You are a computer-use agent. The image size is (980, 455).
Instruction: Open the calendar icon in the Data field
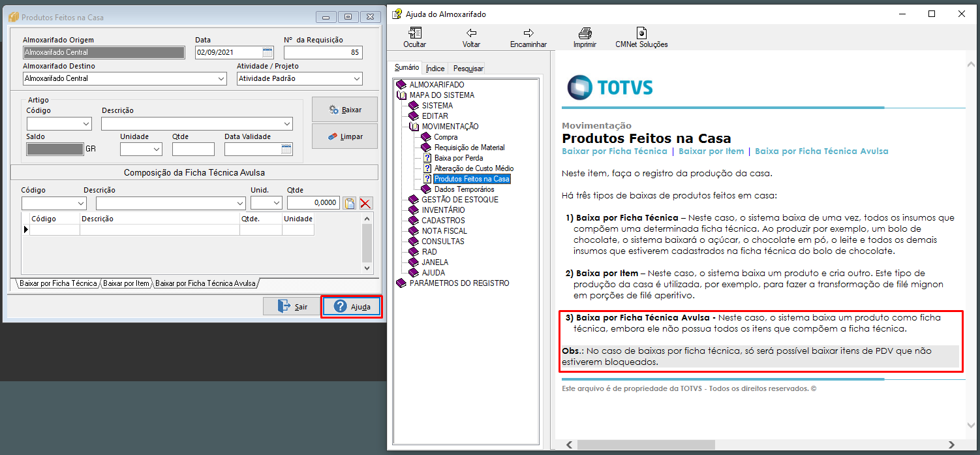tap(268, 52)
